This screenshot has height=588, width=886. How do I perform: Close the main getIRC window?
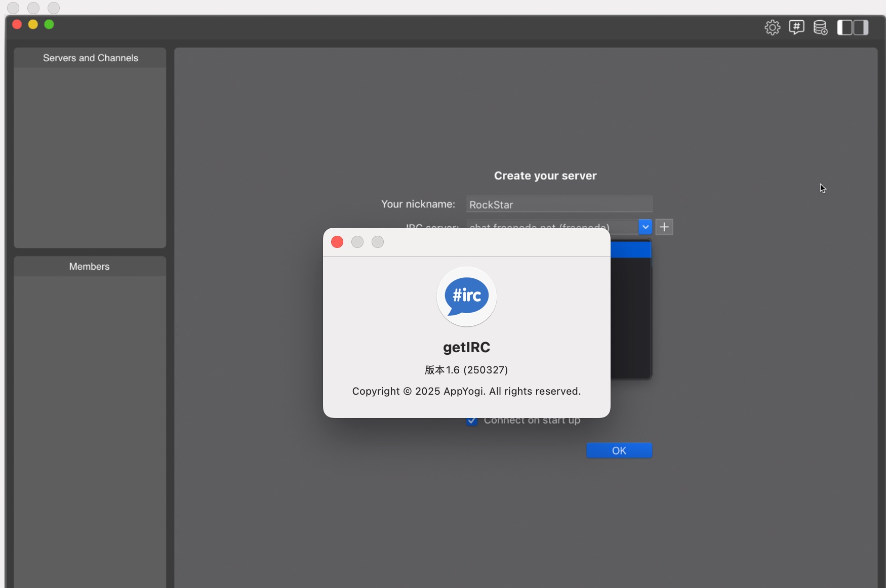click(x=17, y=24)
